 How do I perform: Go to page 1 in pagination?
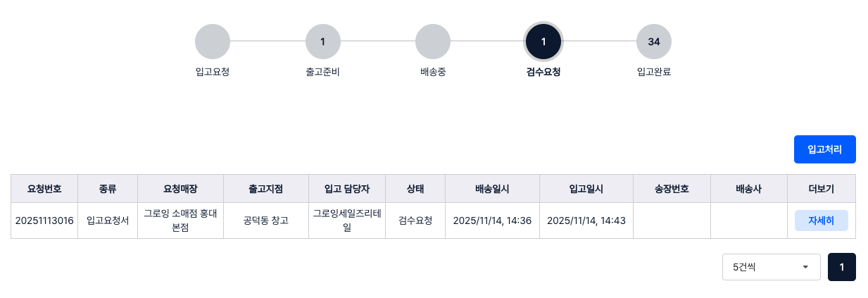click(842, 267)
